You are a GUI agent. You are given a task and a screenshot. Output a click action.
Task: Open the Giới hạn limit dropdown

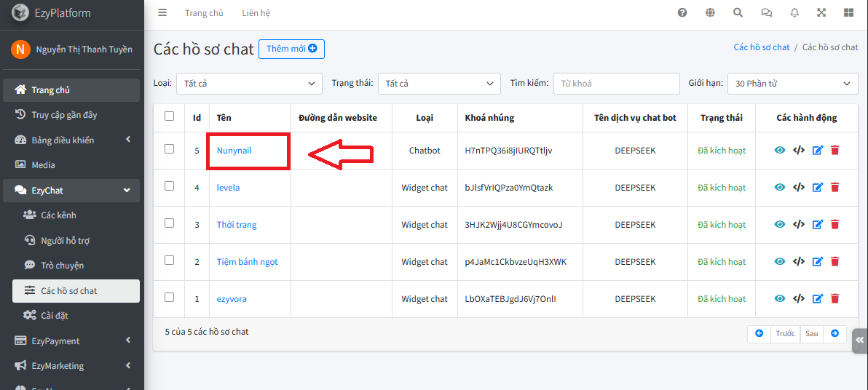click(793, 84)
